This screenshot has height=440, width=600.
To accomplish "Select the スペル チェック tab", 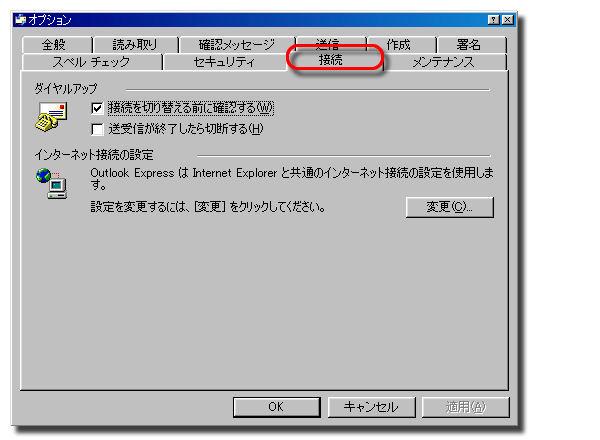I will pos(92,62).
